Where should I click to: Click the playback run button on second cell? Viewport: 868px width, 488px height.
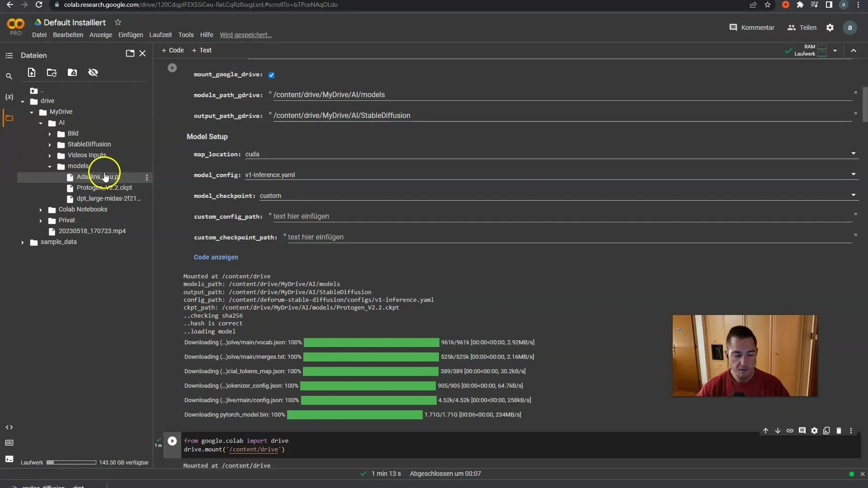(172, 441)
